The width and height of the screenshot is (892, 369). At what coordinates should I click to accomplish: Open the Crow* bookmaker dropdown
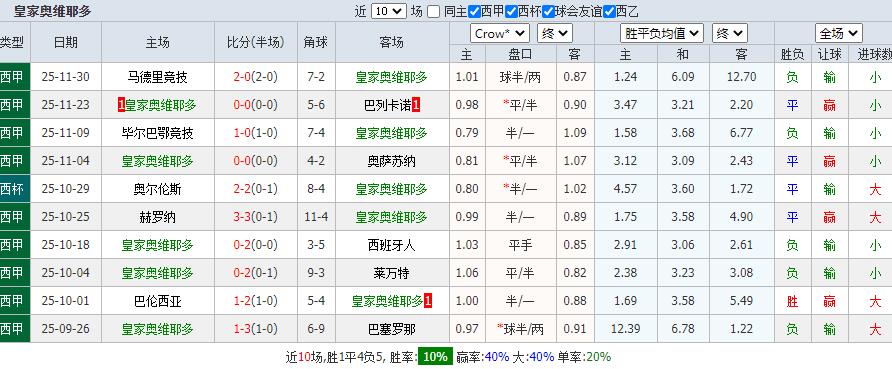pos(500,34)
